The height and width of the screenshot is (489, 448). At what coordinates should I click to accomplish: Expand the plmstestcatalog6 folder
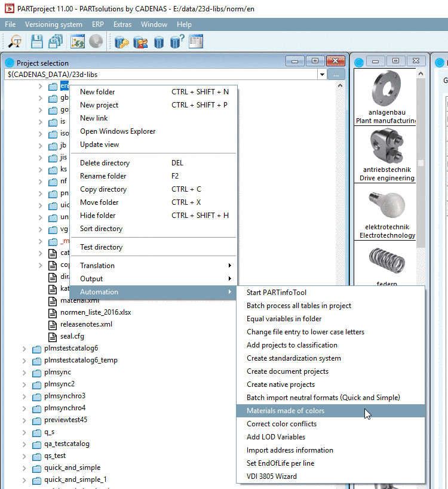pos(24,349)
